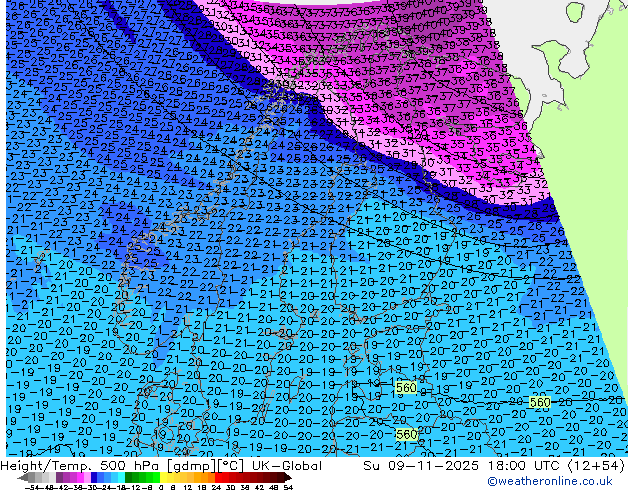634x490 pixels.
Task: Click the '[°C]' unit label
Action: pos(232,466)
